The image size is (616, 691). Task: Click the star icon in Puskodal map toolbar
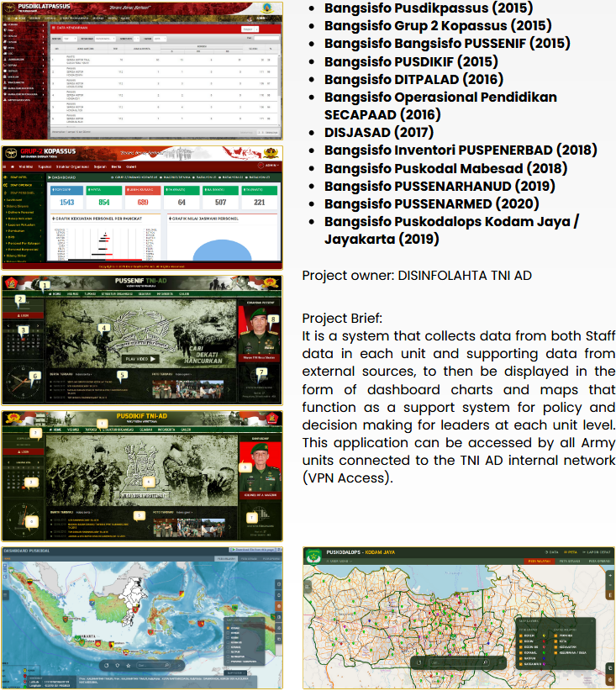(x=129, y=665)
